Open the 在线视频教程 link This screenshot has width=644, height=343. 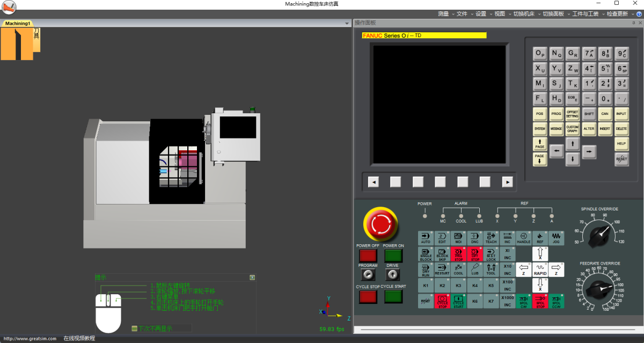point(79,339)
